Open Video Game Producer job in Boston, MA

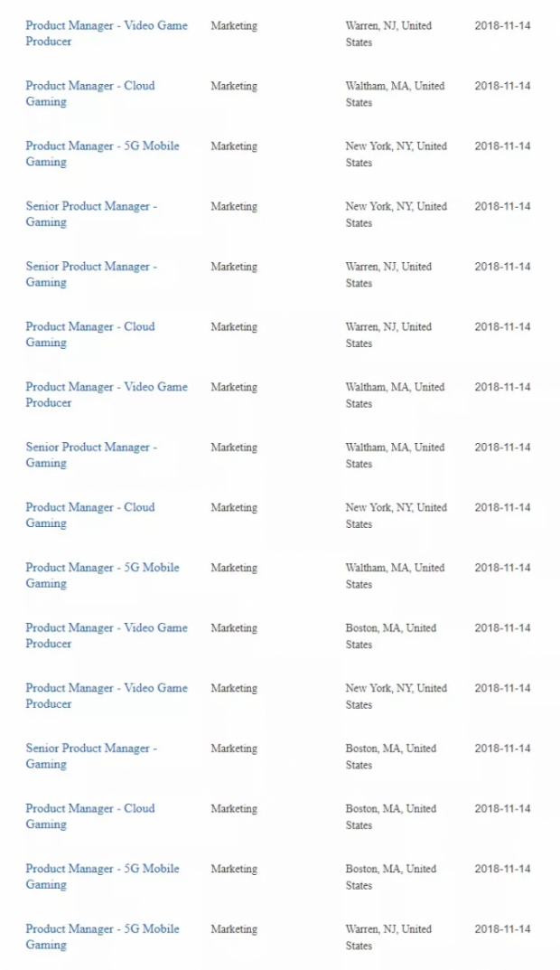[x=107, y=636]
